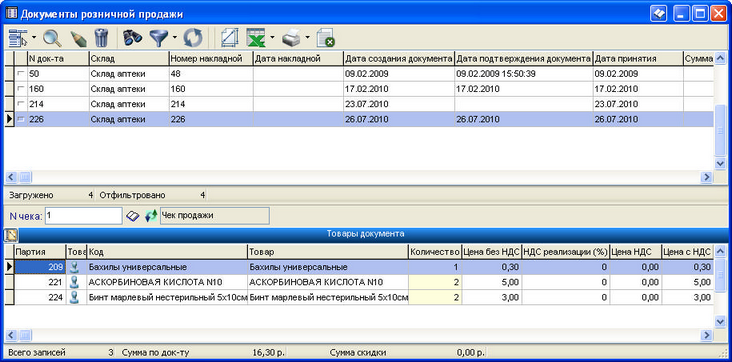Screen dimensions: 732x362
Task: Click the Сумма скидки value 0,00 р.
Action: (x=471, y=353)
